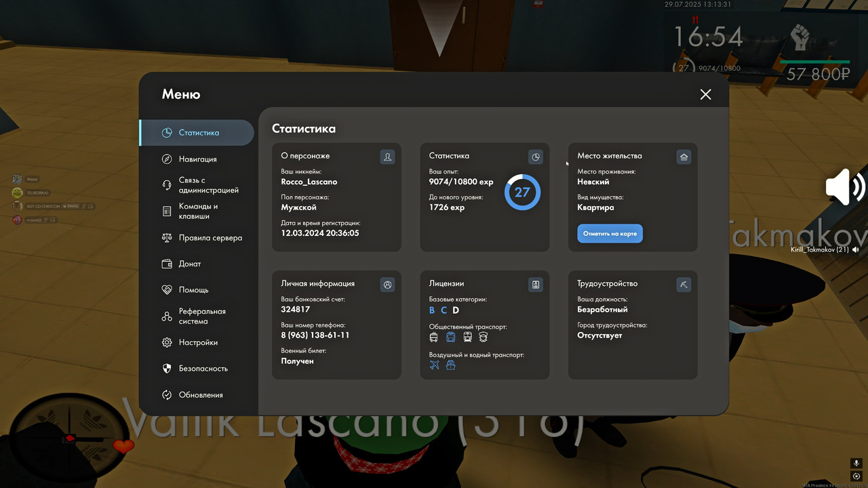Screen dimensions: 868x488
Task: Click the large speaker icon on the right edge
Action: 844,187
